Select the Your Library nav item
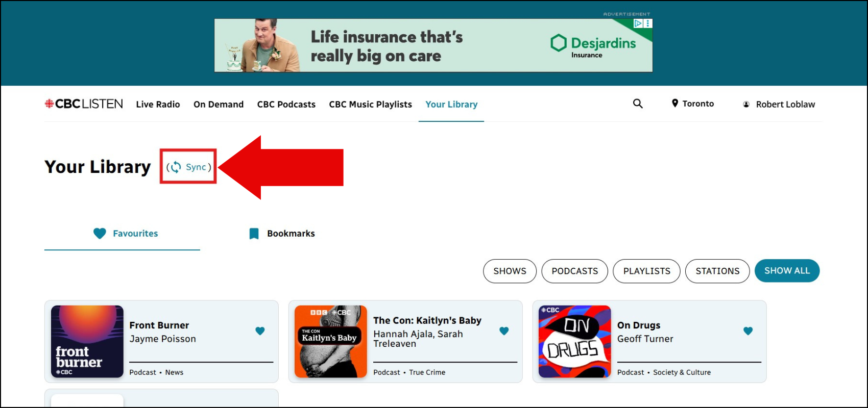The image size is (868, 408). [x=451, y=104]
